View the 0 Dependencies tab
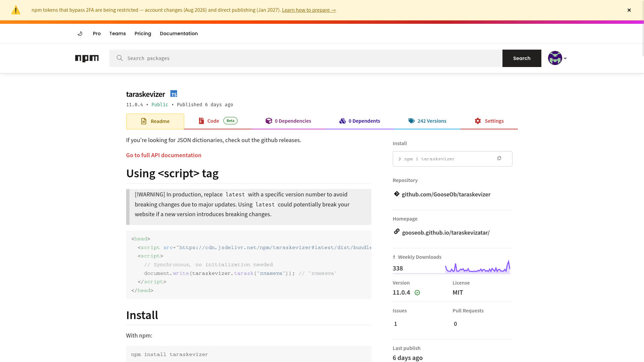Viewport: 644px width, 362px height. 288,121
